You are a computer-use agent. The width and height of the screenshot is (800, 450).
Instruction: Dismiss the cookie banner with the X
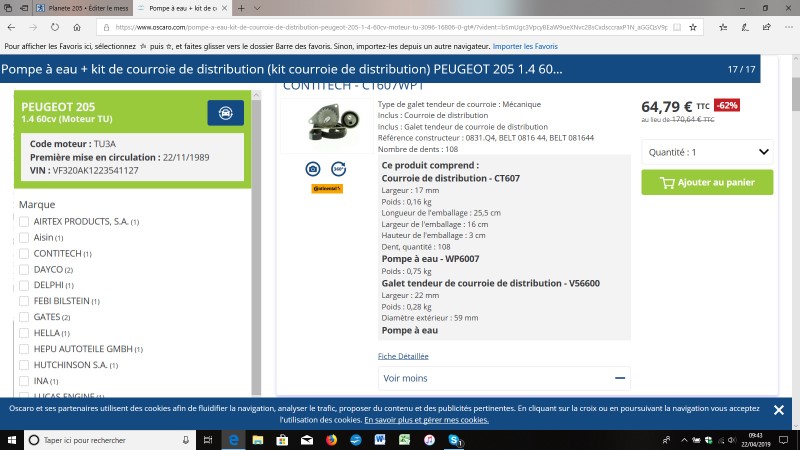[779, 410]
